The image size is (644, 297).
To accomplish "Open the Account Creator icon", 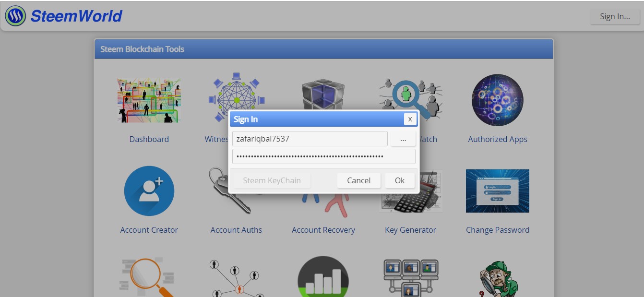I will 149,191.
